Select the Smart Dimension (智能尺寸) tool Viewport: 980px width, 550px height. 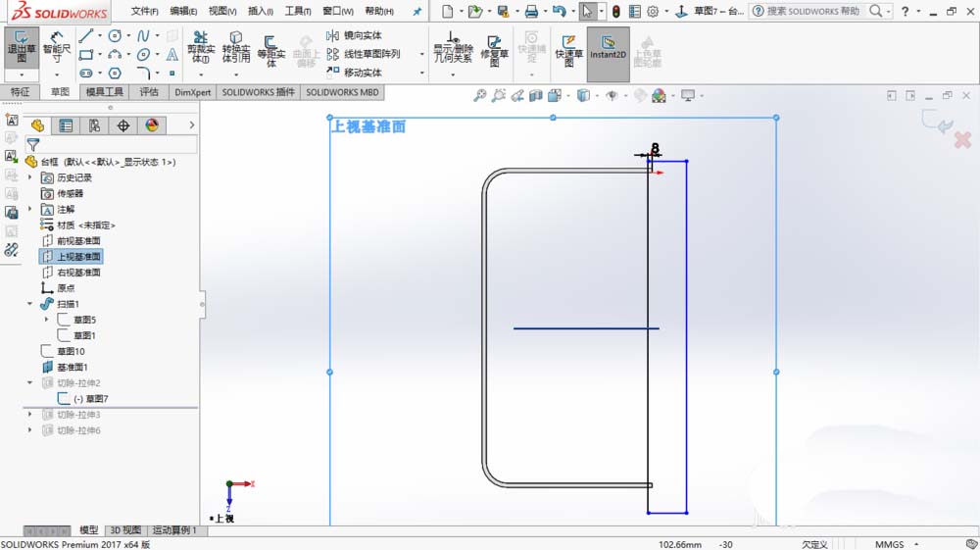pos(56,47)
